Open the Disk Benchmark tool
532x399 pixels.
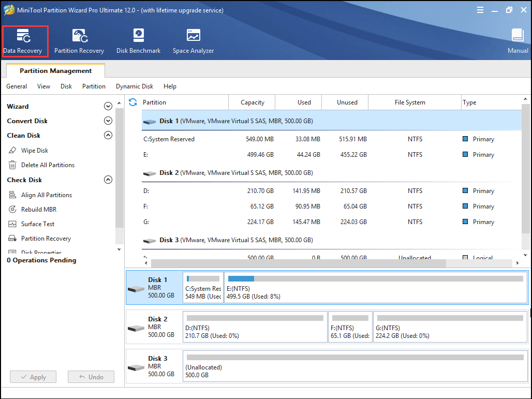pos(138,41)
